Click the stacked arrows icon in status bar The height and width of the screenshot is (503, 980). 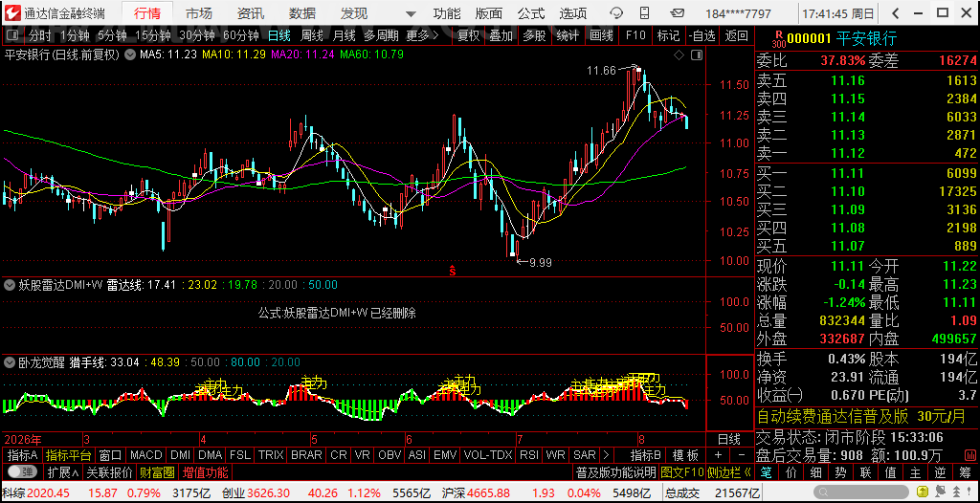pyautogui.click(x=956, y=493)
